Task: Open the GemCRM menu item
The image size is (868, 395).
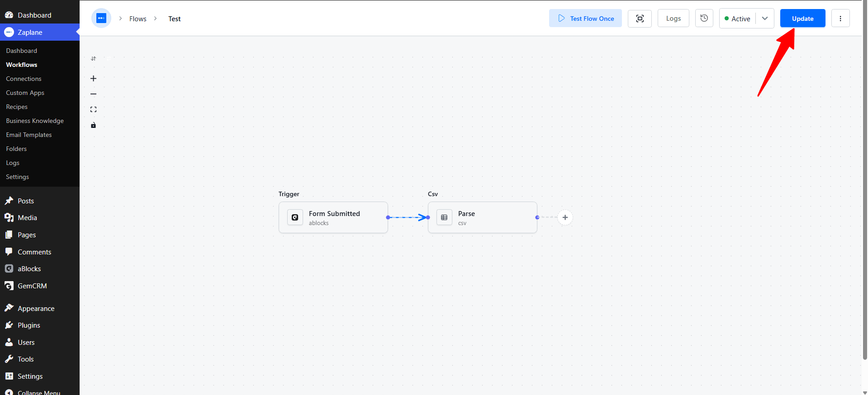Action: pyautogui.click(x=40, y=286)
